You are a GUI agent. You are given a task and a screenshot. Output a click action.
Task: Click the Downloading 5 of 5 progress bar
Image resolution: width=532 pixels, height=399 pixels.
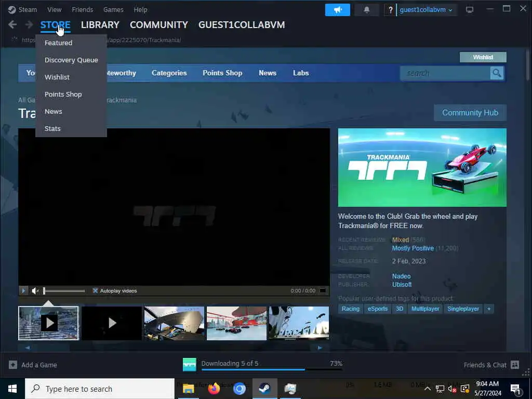[271, 369]
